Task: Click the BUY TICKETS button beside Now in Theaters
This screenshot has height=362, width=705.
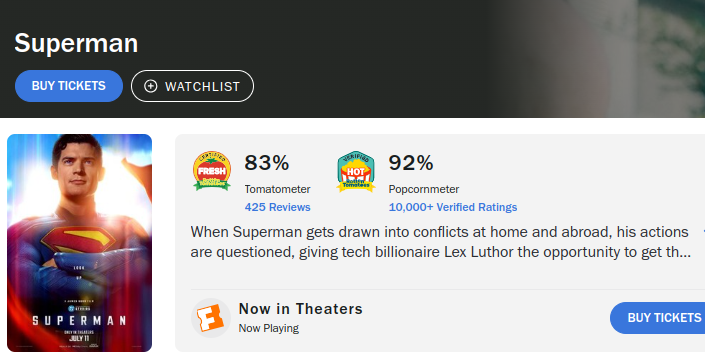Action: (657, 318)
